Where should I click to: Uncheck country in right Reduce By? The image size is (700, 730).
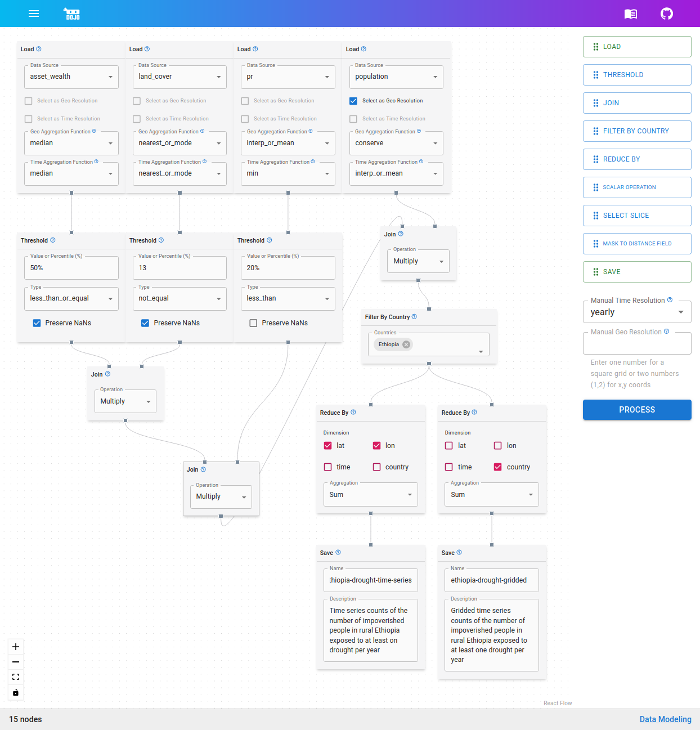[x=498, y=467]
